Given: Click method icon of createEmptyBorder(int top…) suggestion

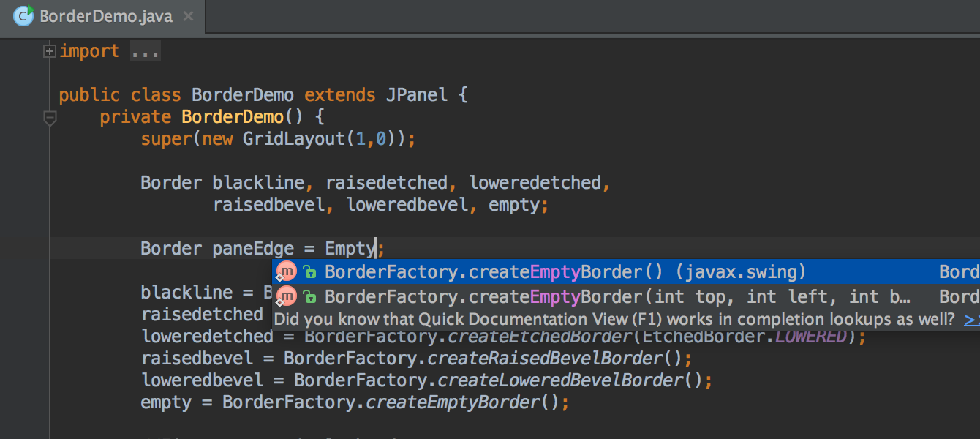Looking at the screenshot, I should coord(287,296).
